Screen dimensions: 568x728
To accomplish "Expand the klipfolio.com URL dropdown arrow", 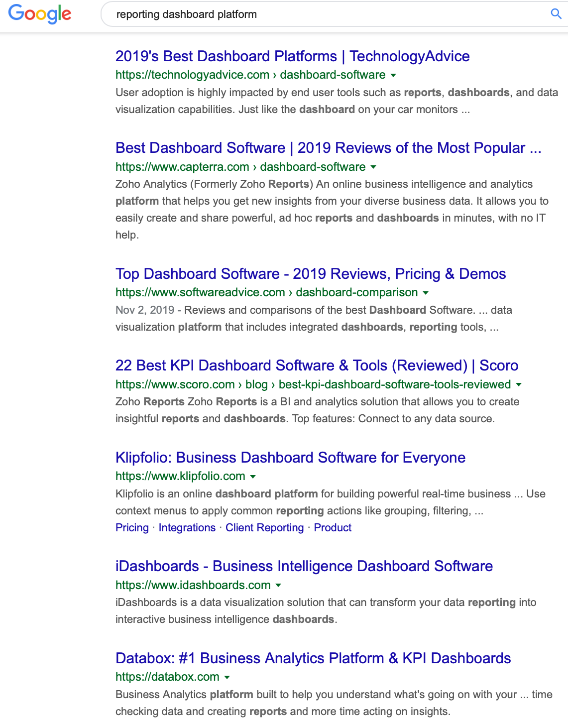I will pyautogui.click(x=253, y=477).
